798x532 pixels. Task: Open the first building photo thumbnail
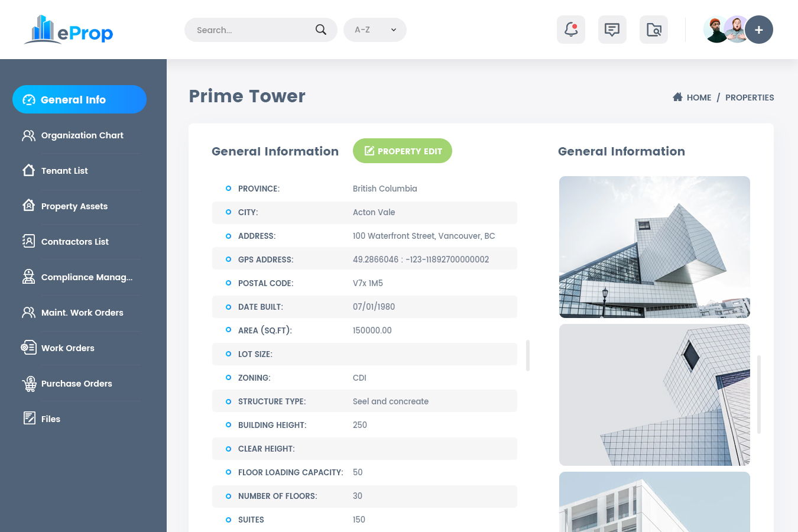tap(654, 247)
